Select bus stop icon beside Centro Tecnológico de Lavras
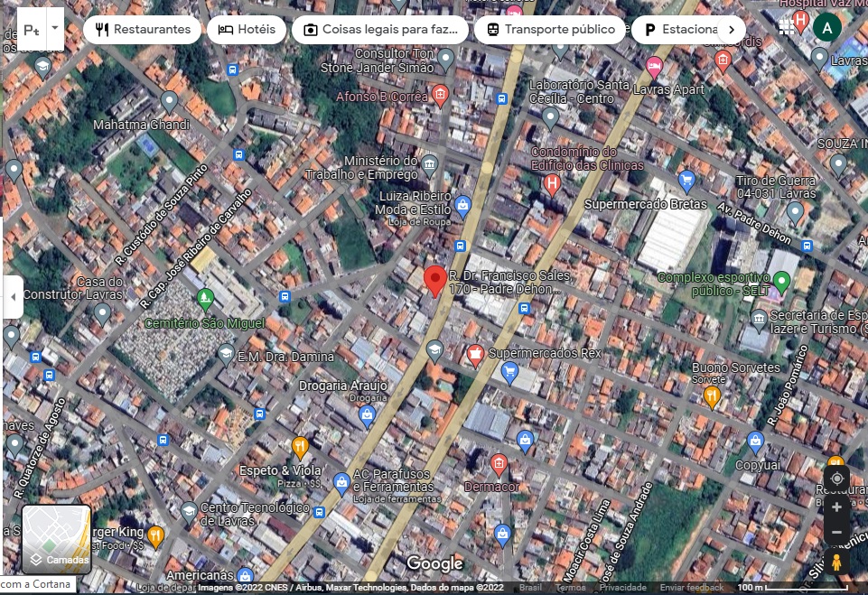Viewport: 868px width, 595px height. coord(319,512)
